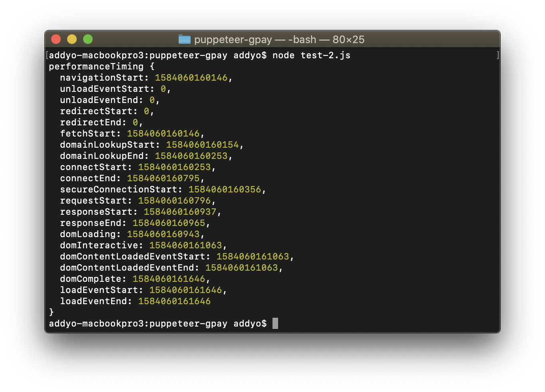
Task: Click the 'secureConnectionStart:' key label
Action: pos(121,190)
